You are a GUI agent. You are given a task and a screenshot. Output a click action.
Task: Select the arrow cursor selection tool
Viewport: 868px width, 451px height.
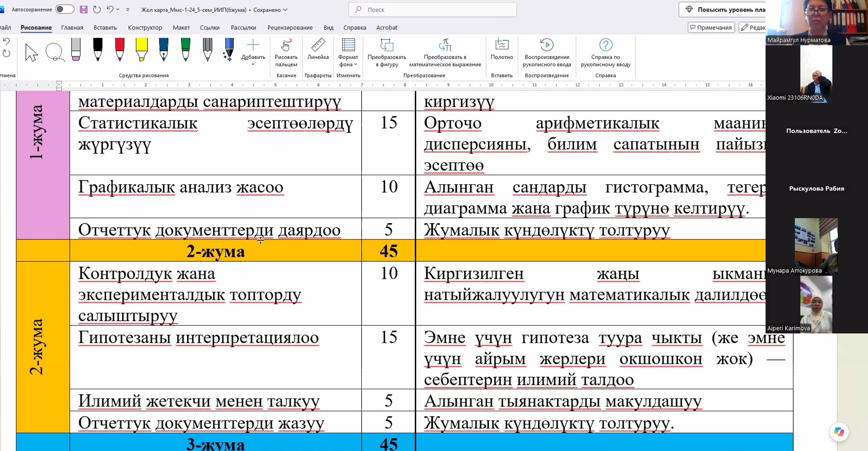pyautogui.click(x=32, y=52)
